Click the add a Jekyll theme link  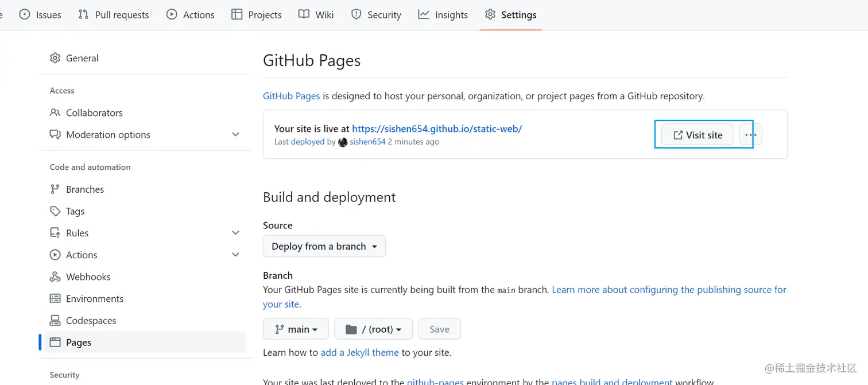[359, 352]
